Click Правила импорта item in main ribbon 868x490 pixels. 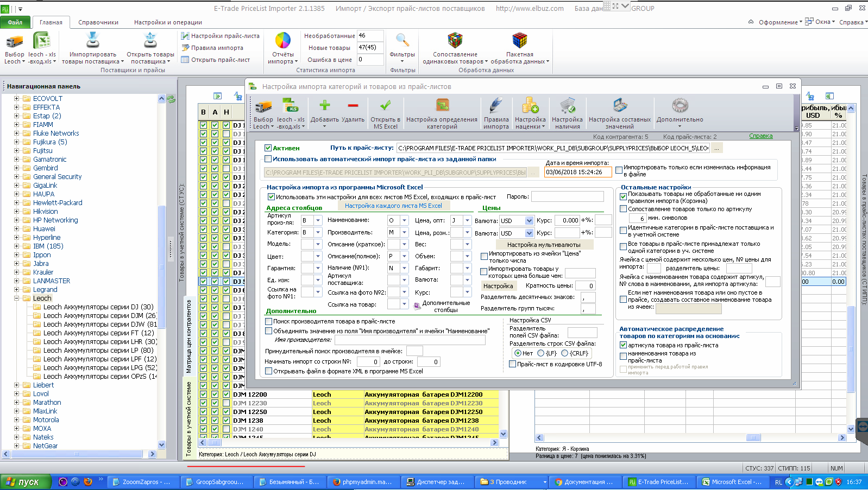point(212,48)
